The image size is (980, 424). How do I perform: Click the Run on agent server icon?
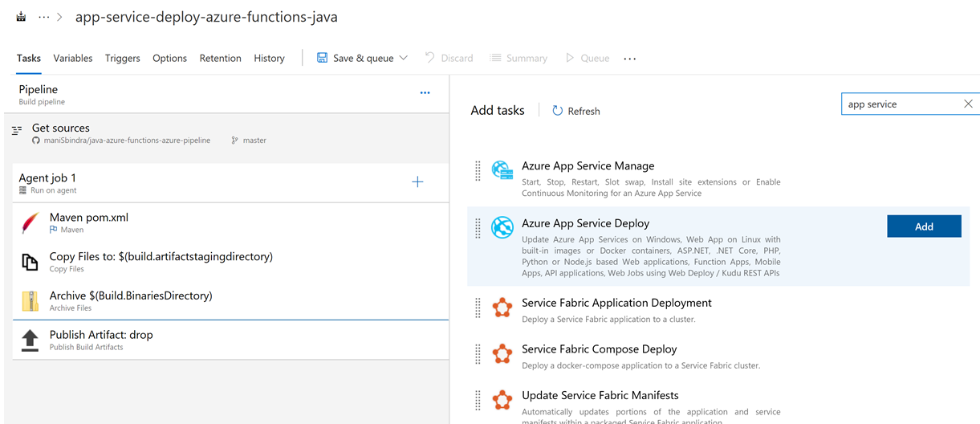point(23,190)
